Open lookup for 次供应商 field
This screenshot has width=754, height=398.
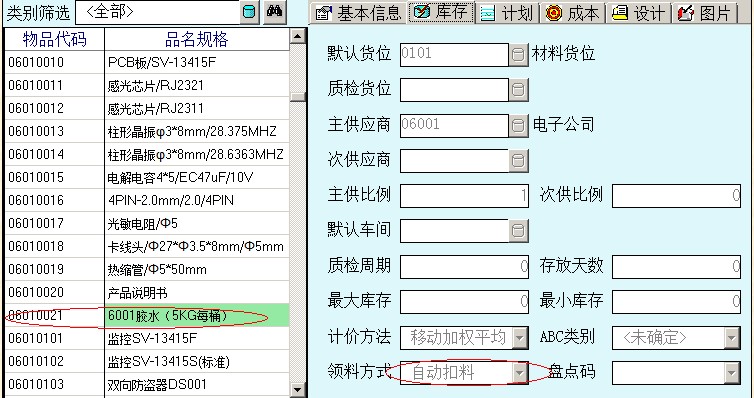(518, 161)
